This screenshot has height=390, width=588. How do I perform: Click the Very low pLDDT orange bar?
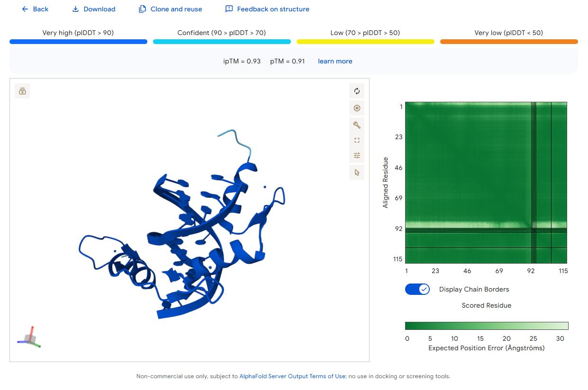tap(509, 42)
